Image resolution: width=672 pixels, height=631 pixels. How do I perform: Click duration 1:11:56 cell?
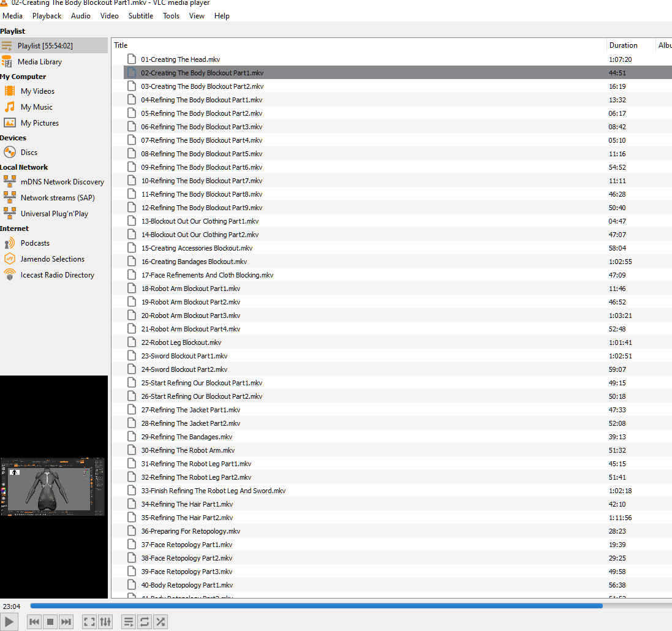point(620,518)
